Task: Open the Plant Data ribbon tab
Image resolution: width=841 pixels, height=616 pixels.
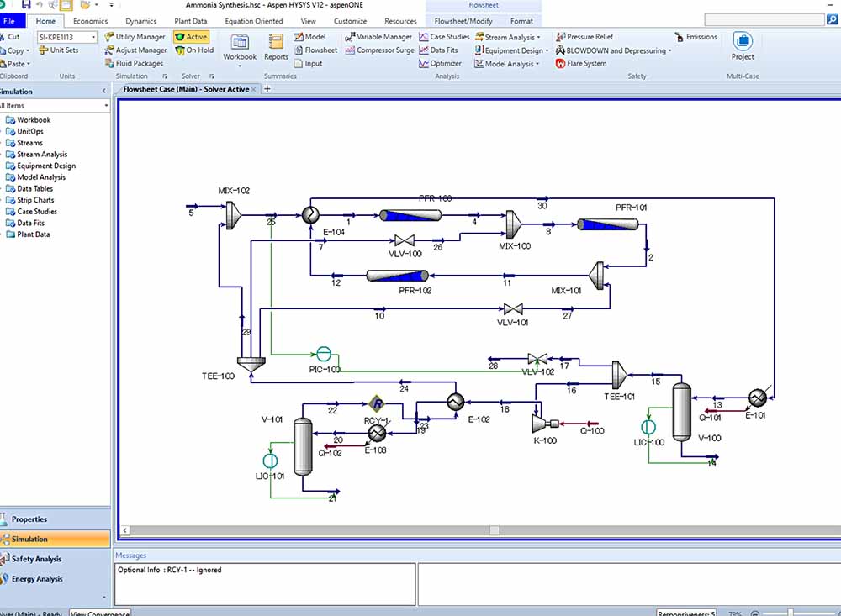Action: pos(190,21)
